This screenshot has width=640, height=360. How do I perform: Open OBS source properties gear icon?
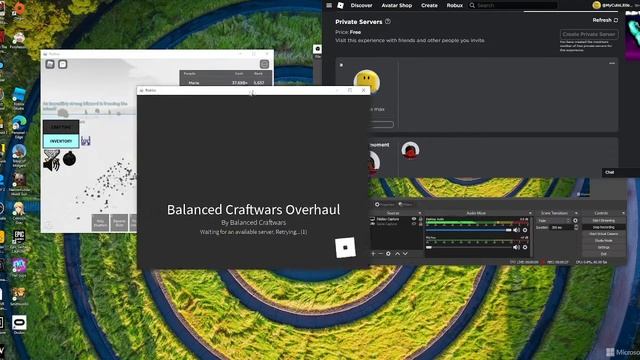coord(388,253)
